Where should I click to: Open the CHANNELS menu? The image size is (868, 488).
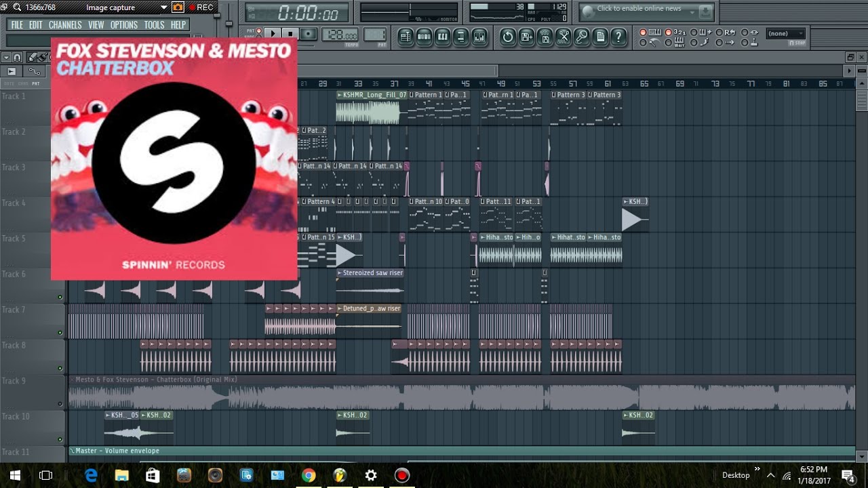tap(65, 25)
